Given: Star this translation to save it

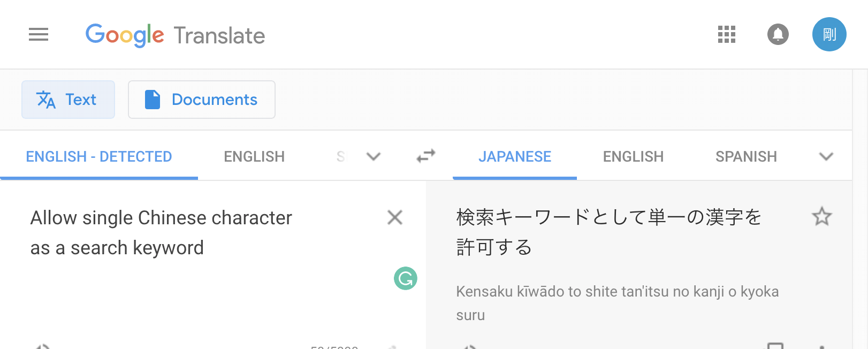Looking at the screenshot, I should 821,217.
